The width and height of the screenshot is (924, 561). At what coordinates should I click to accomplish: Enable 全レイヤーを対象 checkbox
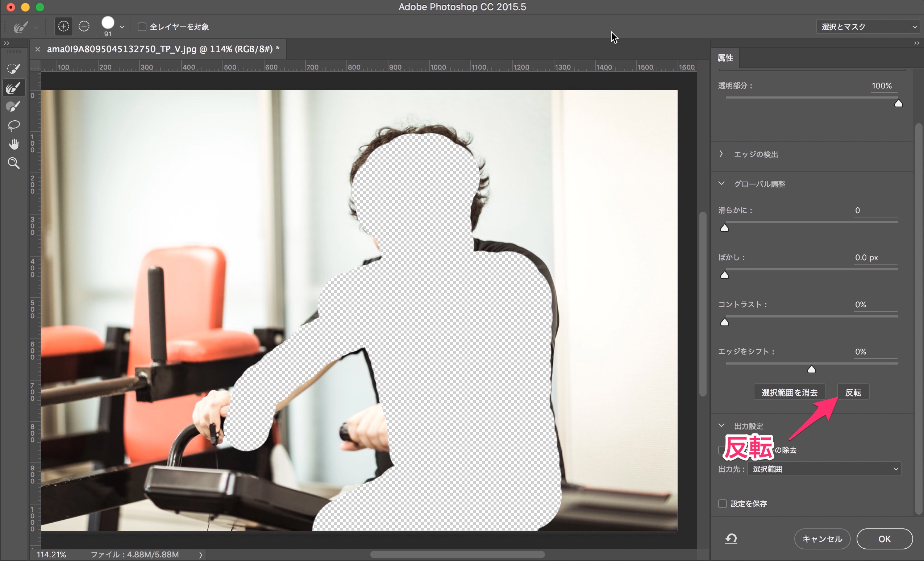click(x=142, y=26)
